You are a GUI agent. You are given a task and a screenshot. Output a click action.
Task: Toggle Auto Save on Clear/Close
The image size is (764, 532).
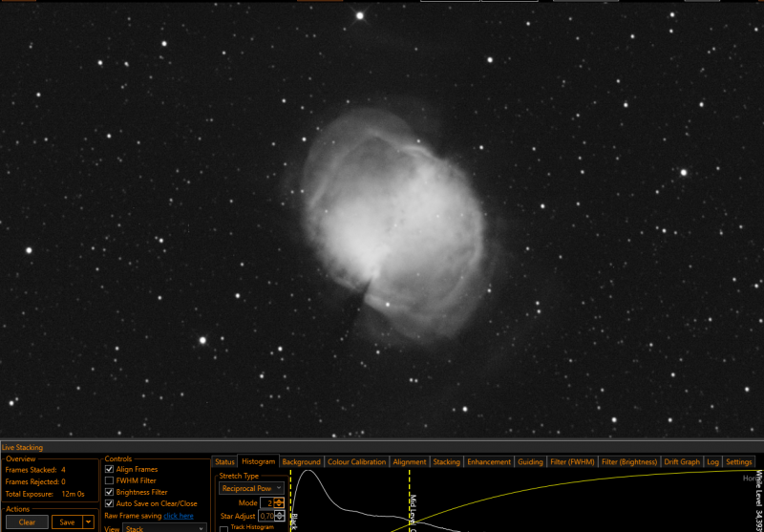point(109,503)
